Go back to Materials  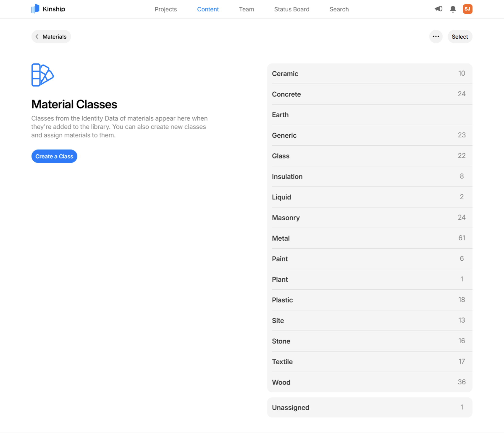click(x=51, y=37)
